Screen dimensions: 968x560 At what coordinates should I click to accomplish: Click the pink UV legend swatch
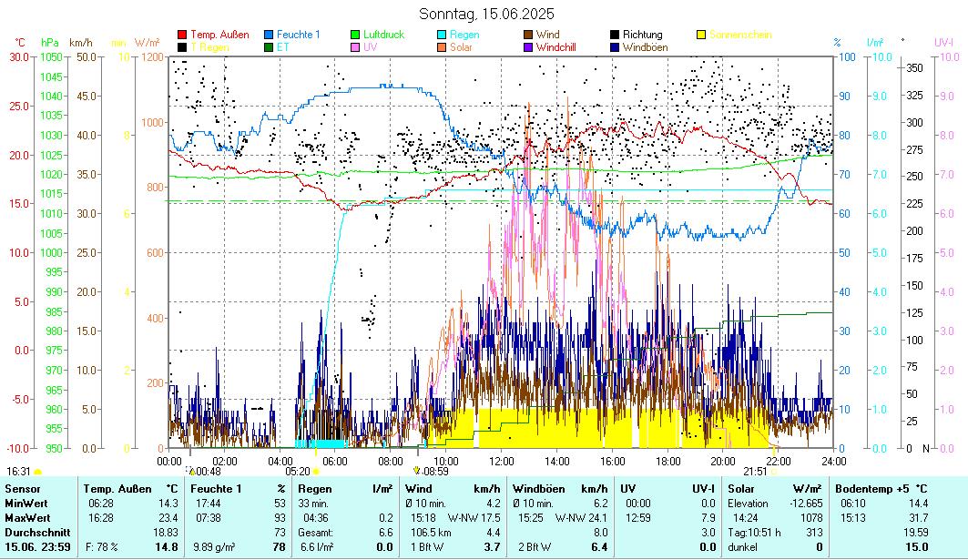[355, 47]
